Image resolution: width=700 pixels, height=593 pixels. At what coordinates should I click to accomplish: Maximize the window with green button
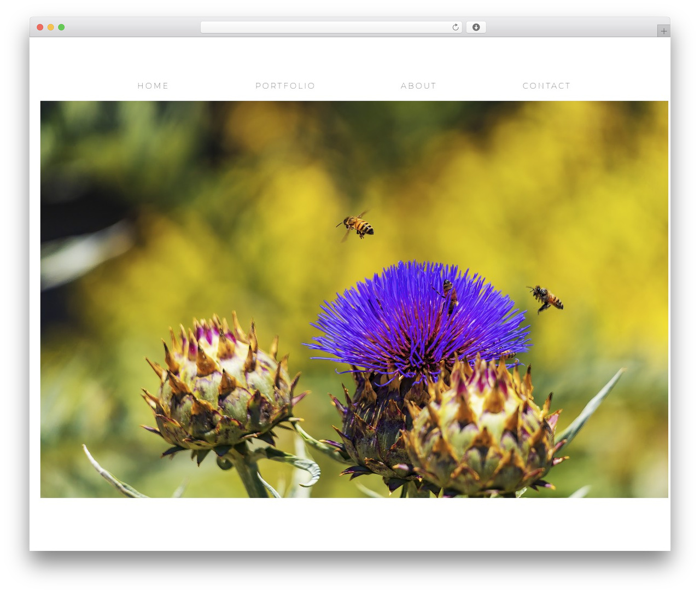pos(61,27)
